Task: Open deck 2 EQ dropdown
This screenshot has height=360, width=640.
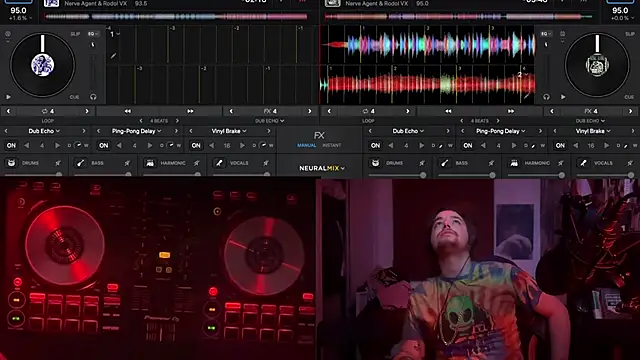Action: 546,34
